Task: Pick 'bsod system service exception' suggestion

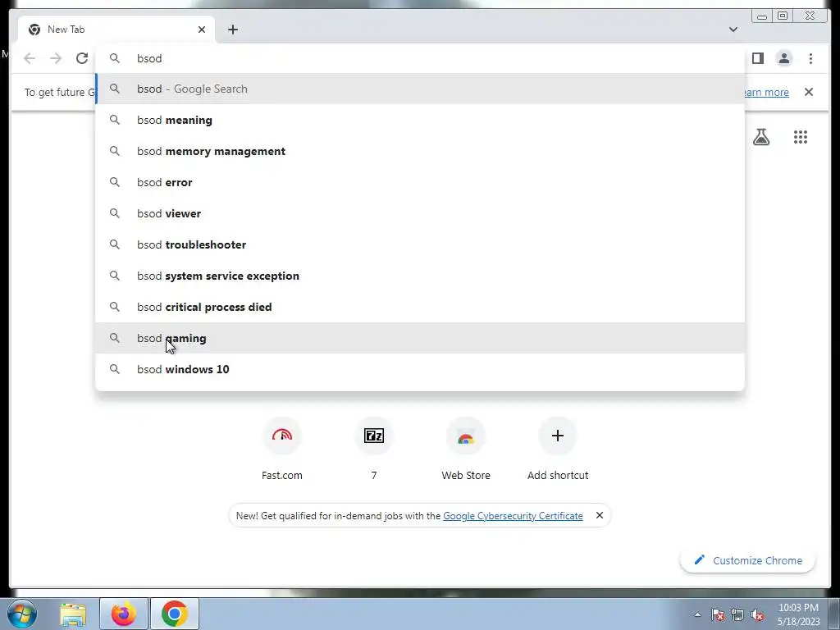Action: tap(420, 276)
